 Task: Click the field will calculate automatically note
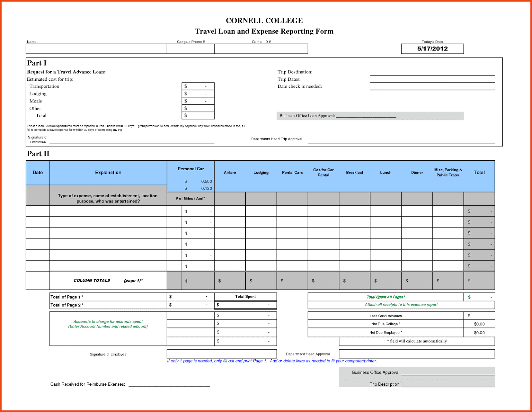point(417,341)
